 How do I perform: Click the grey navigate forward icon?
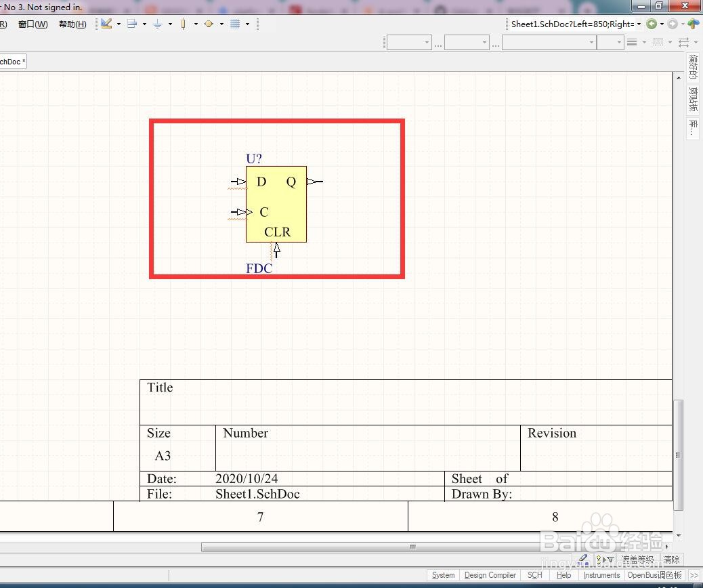(672, 24)
